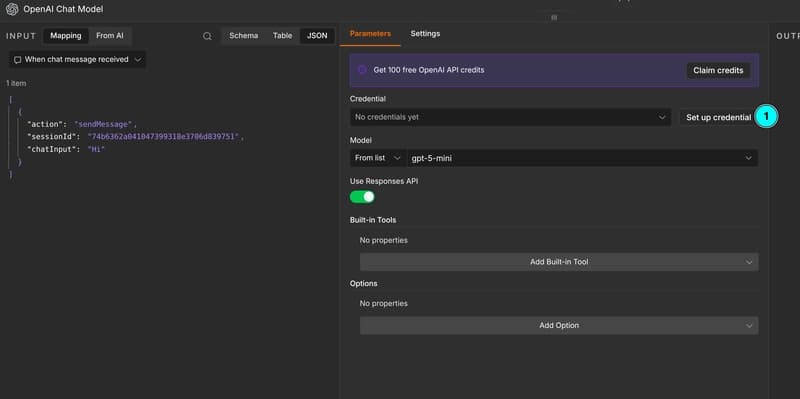800x399 pixels.
Task: Click the circle icon in credits banner
Action: tap(362, 70)
